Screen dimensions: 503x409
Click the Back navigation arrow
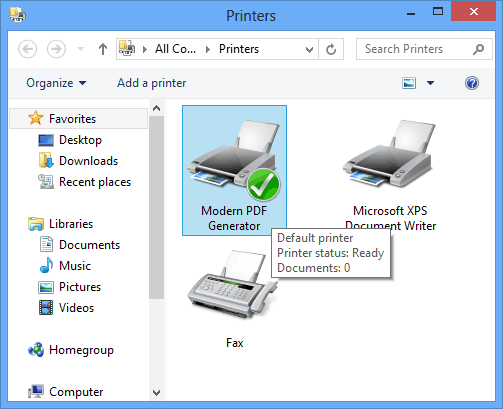27,49
